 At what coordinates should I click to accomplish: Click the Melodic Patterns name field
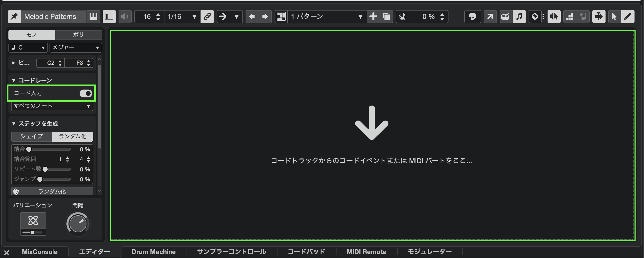click(54, 17)
